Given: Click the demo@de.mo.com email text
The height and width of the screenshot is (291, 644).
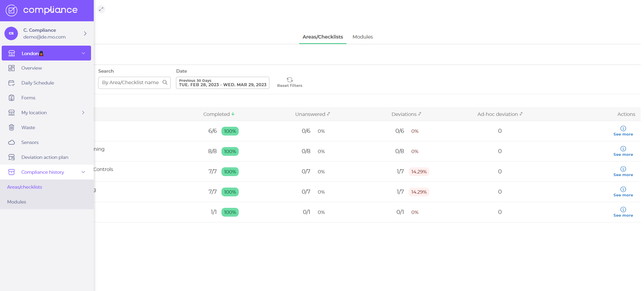Looking at the screenshot, I should 44,37.
